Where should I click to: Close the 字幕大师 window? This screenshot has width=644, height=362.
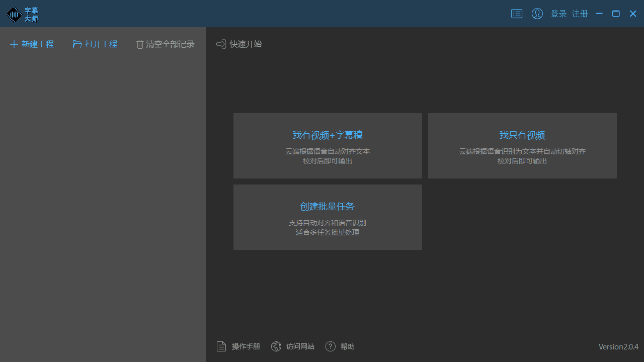point(633,14)
